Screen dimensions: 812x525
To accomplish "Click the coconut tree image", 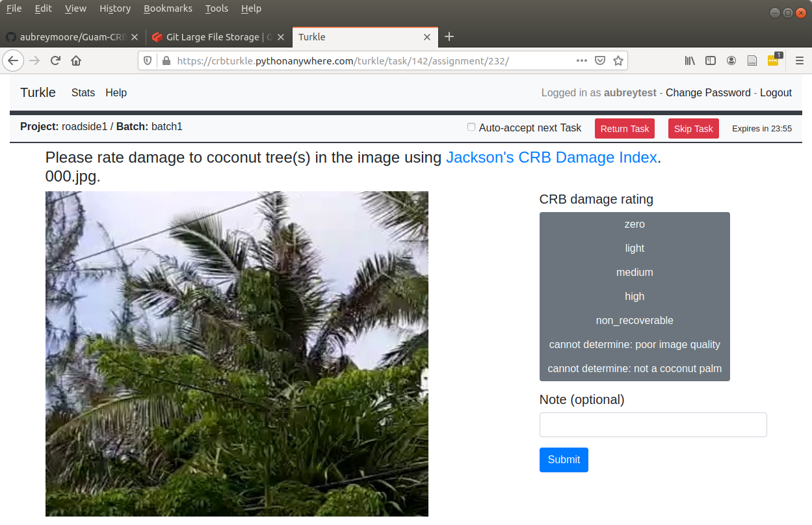I will click(x=237, y=354).
